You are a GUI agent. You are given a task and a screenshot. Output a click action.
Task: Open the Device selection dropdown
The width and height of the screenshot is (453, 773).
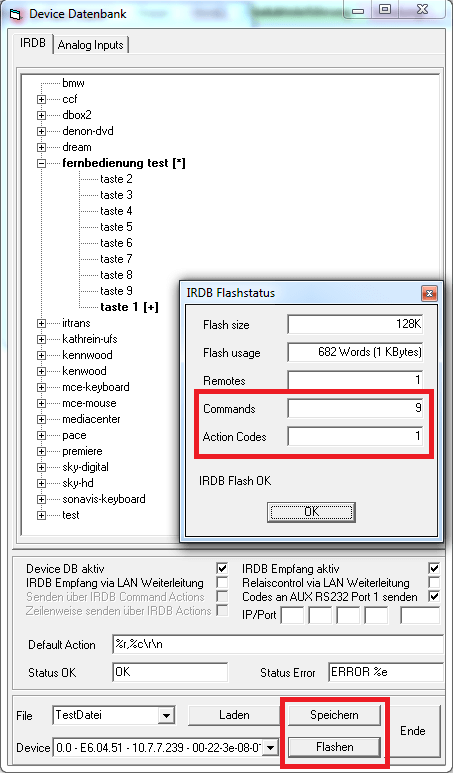pos(271,748)
